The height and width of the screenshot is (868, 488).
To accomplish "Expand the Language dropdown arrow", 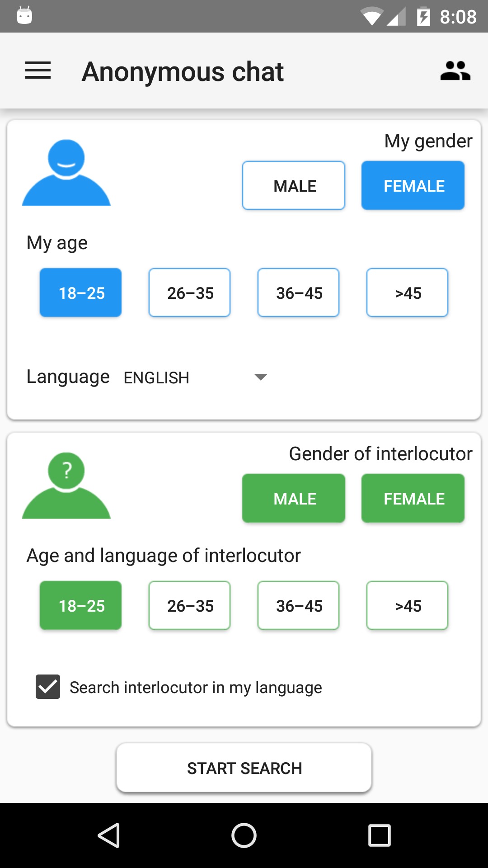I will [261, 377].
